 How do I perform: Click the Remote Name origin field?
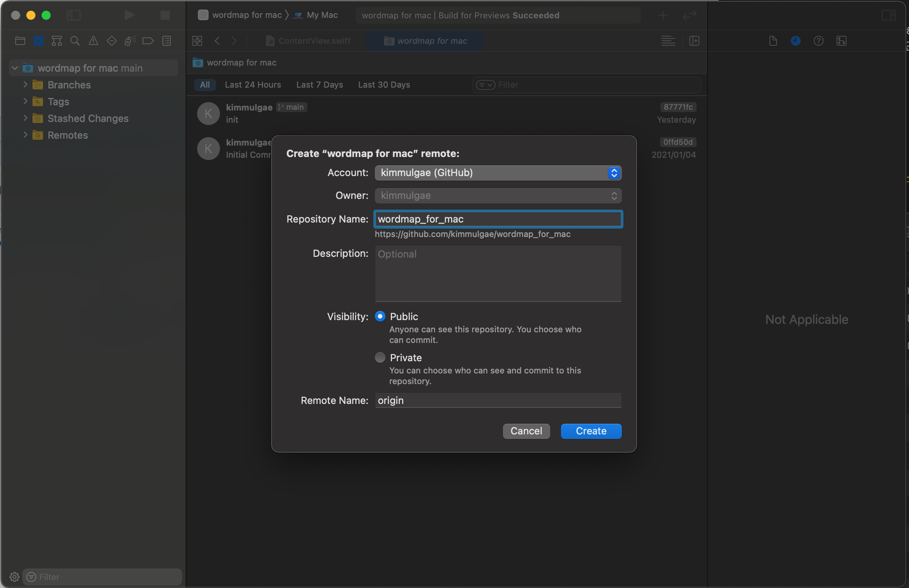point(498,401)
